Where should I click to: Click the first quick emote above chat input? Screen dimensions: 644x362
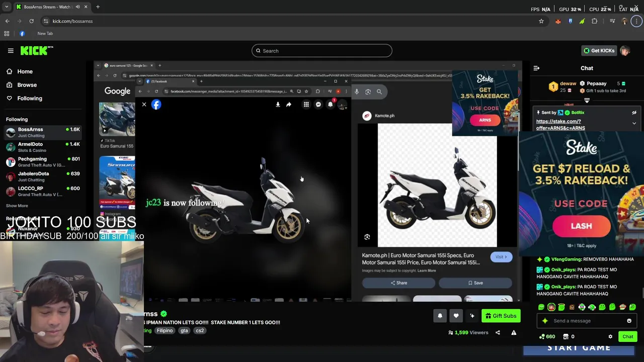tap(541, 307)
